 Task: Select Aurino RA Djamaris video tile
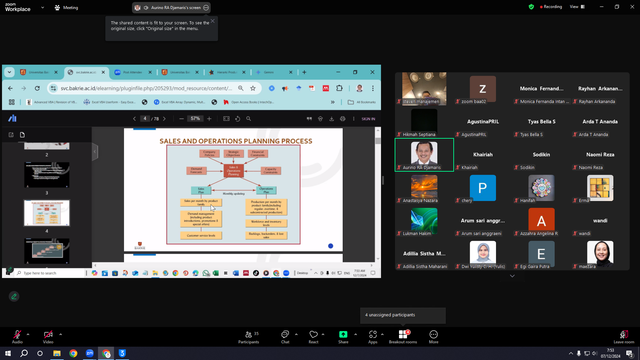point(424,155)
